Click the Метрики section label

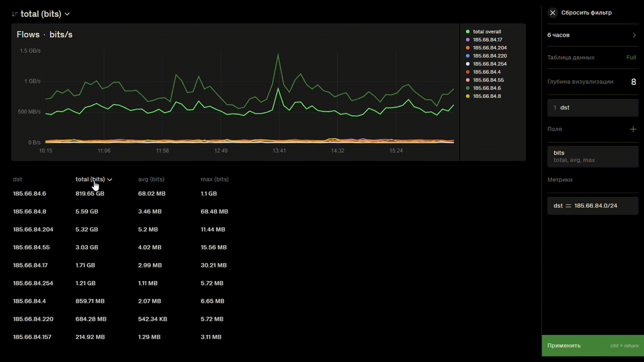pos(560,180)
